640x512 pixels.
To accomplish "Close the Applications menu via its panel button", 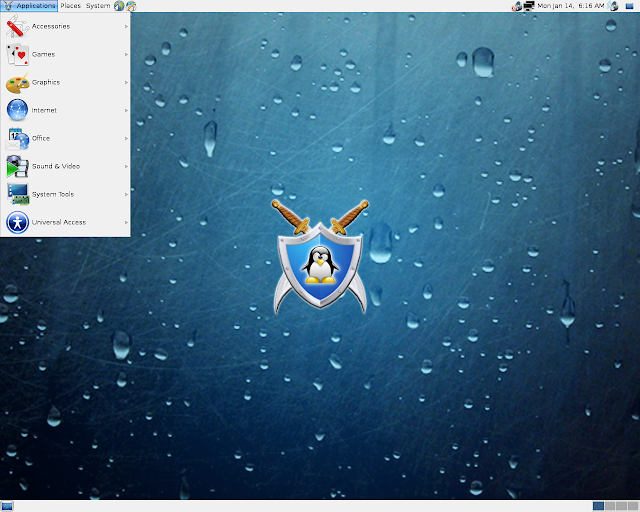I will pos(29,6).
